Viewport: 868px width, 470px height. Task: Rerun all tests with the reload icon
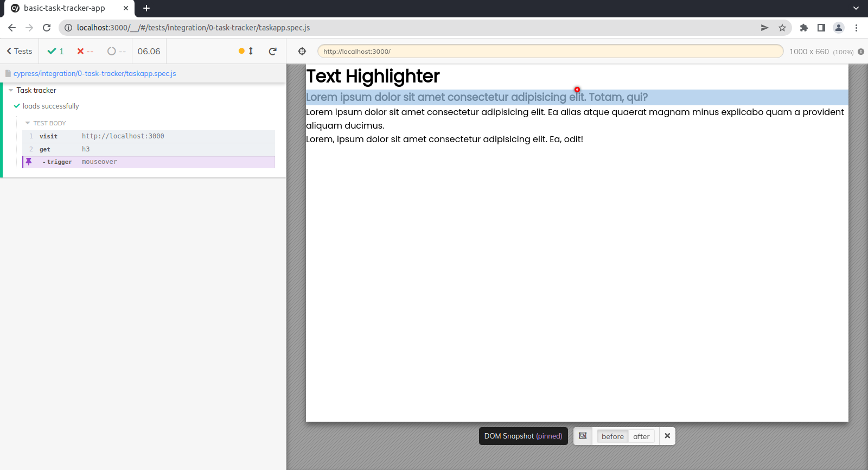tap(273, 51)
